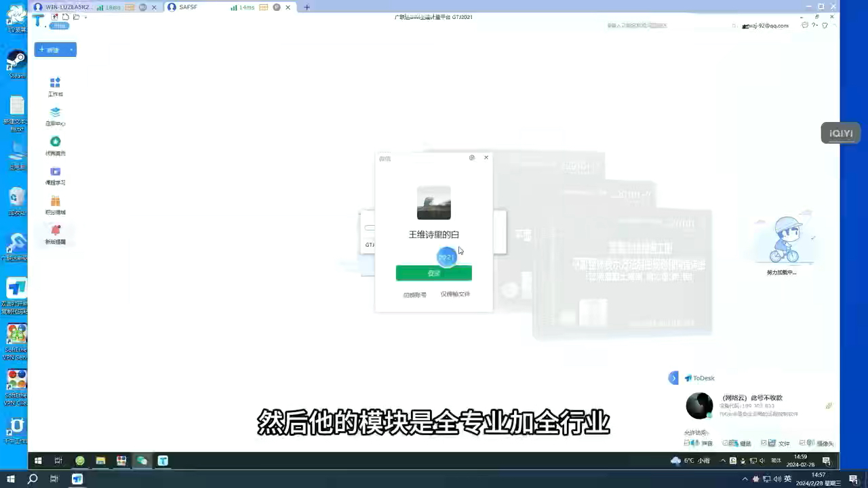The image size is (868, 488).
Task: Click the green browser icon in remote taskbar
Action: tap(80, 461)
